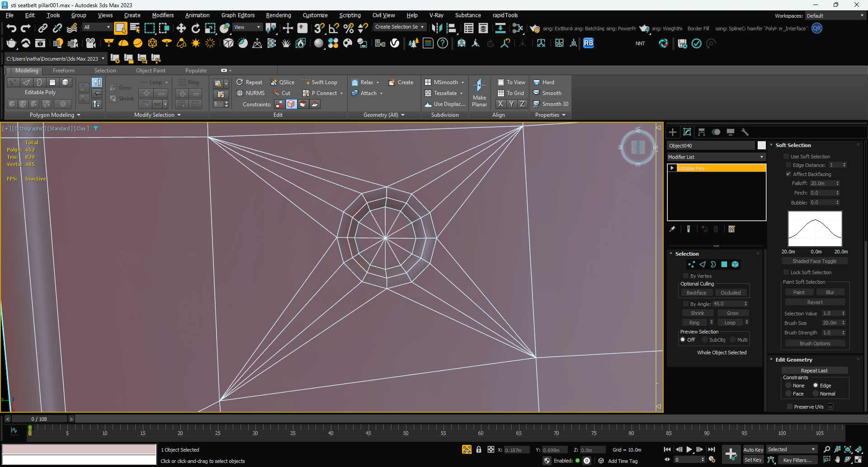Image resolution: width=868 pixels, height=467 pixels.
Task: Open the Utilities wrench panel tab
Action: point(745,132)
